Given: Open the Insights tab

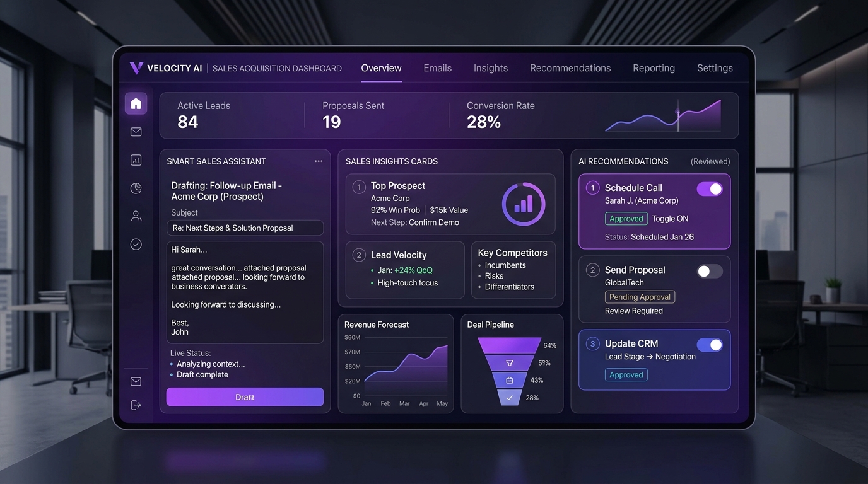Looking at the screenshot, I should tap(491, 68).
